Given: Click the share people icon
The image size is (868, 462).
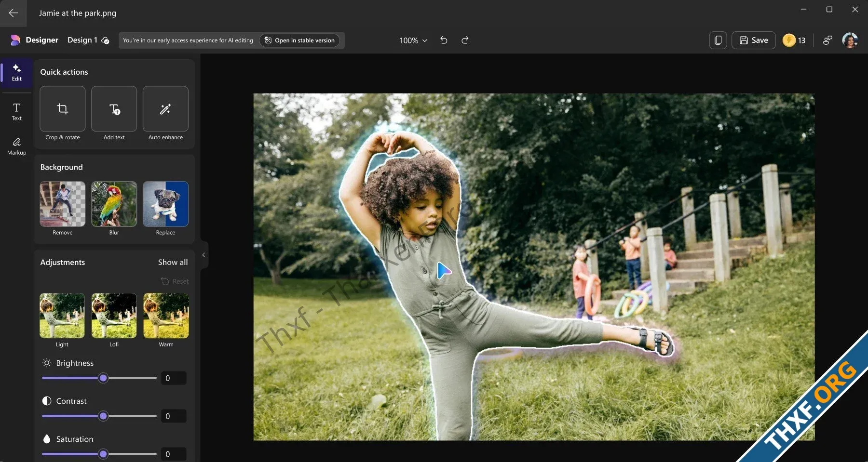Looking at the screenshot, I should [x=827, y=40].
